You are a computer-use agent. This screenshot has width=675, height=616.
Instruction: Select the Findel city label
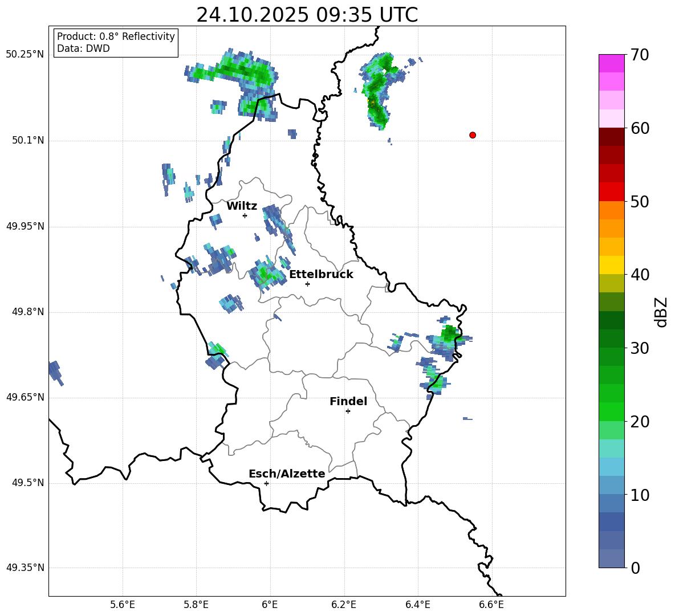348,402
